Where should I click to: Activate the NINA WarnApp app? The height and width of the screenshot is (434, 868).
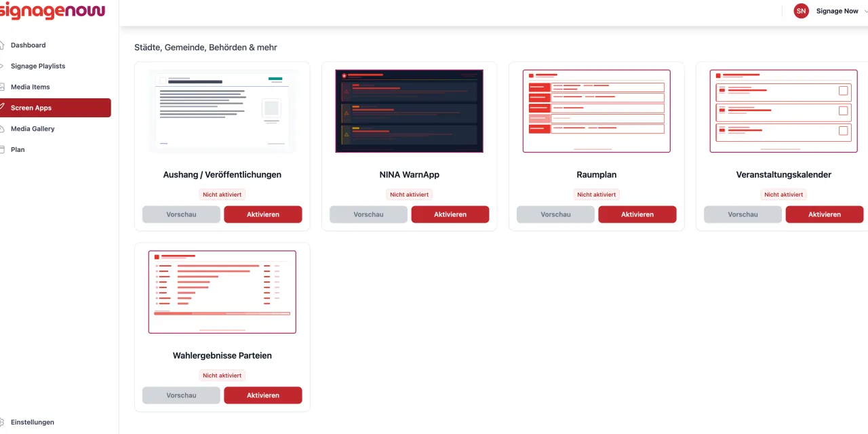450,214
